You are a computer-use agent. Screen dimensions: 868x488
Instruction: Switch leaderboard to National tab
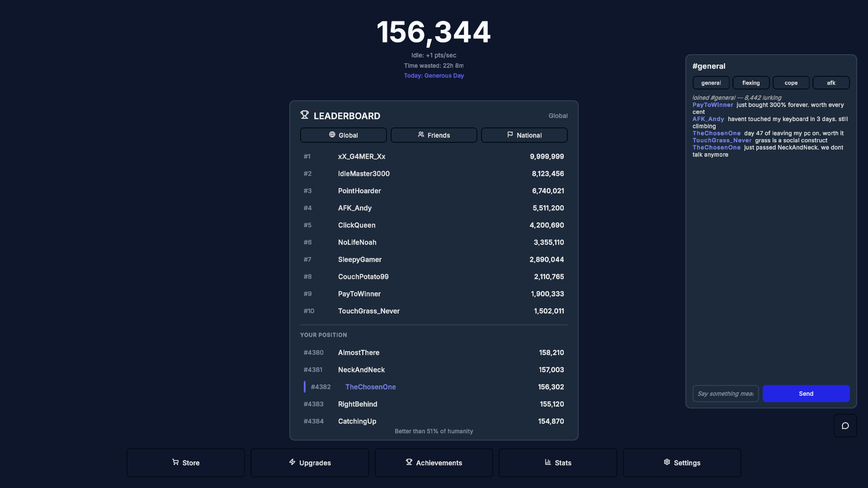(524, 135)
